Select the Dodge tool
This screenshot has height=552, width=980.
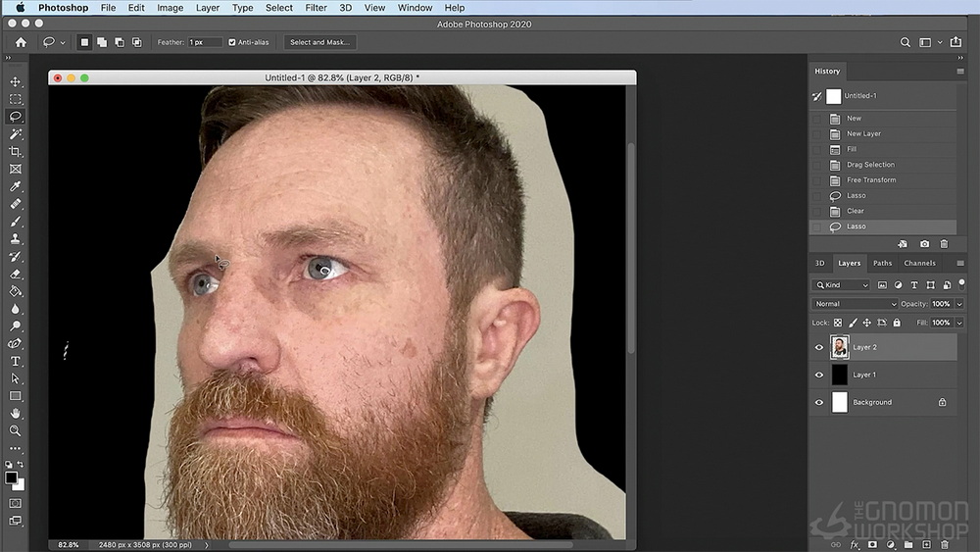point(15,326)
